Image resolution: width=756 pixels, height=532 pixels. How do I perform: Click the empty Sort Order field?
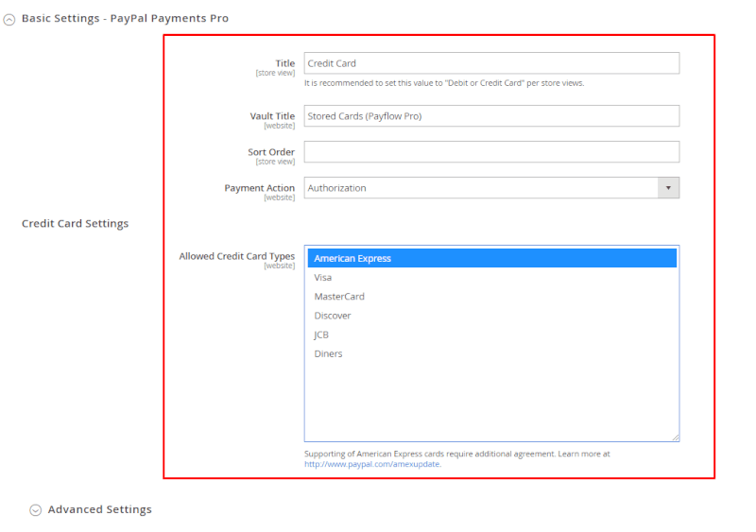coord(491,152)
